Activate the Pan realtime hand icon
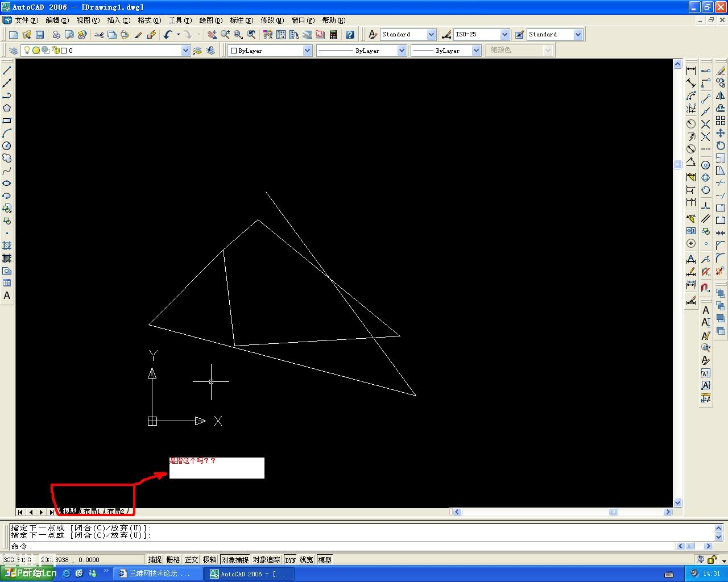The image size is (728, 582). pos(212,35)
